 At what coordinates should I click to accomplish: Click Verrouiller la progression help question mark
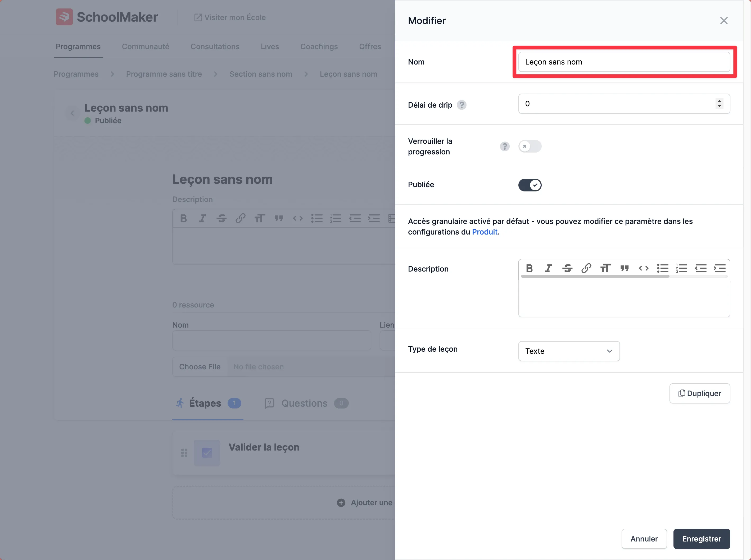click(x=505, y=146)
